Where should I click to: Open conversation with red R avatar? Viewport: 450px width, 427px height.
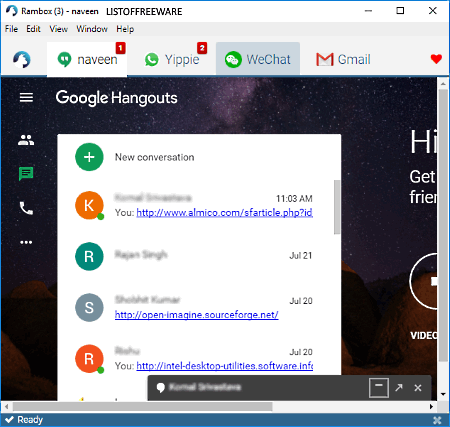pos(89,359)
